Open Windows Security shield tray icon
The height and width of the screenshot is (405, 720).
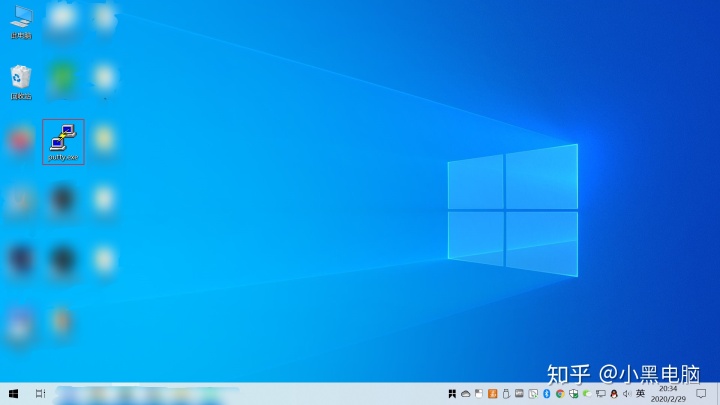(x=574, y=394)
